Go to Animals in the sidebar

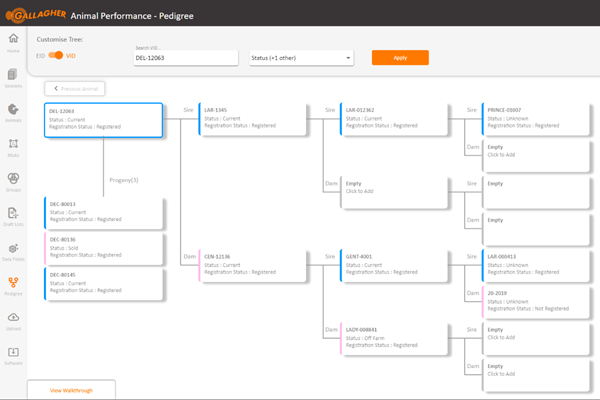[x=13, y=112]
